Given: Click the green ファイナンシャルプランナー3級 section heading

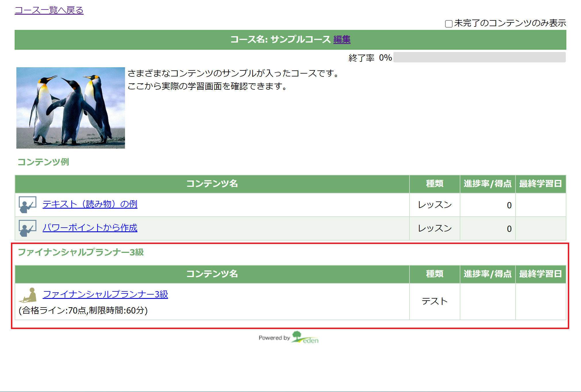Looking at the screenshot, I should tap(81, 252).
